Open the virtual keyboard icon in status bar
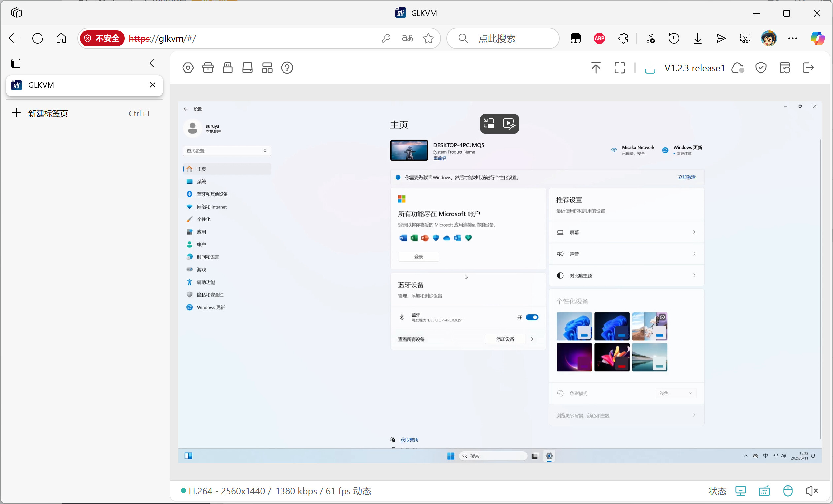 [x=764, y=491]
